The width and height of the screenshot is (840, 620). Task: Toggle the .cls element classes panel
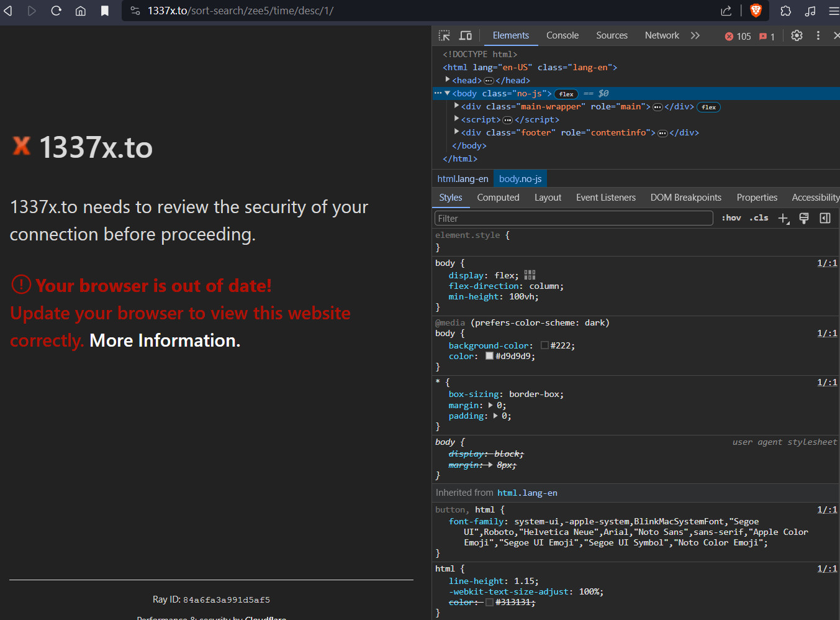[759, 218]
